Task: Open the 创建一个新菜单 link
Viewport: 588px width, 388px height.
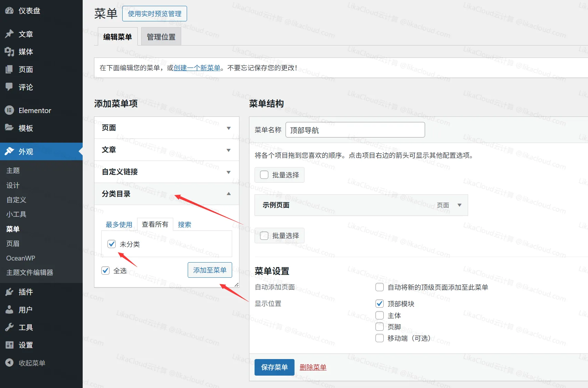Action: 196,68
